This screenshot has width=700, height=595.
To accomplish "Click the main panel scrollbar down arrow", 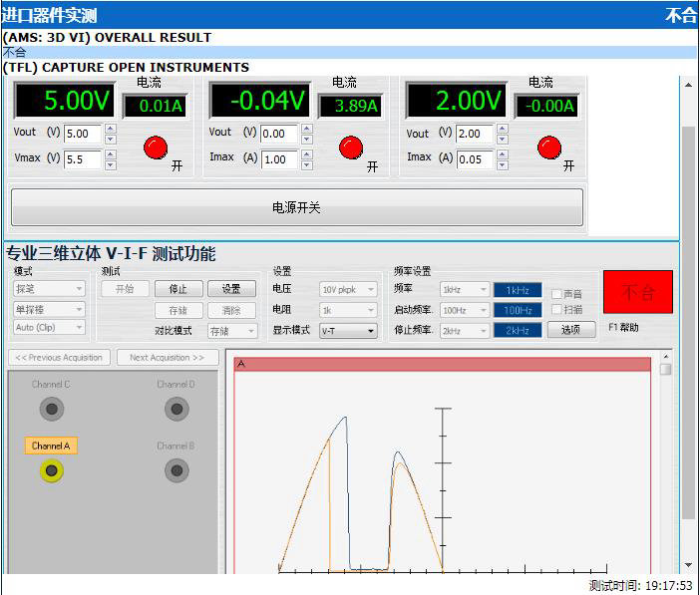I will 689,565.
